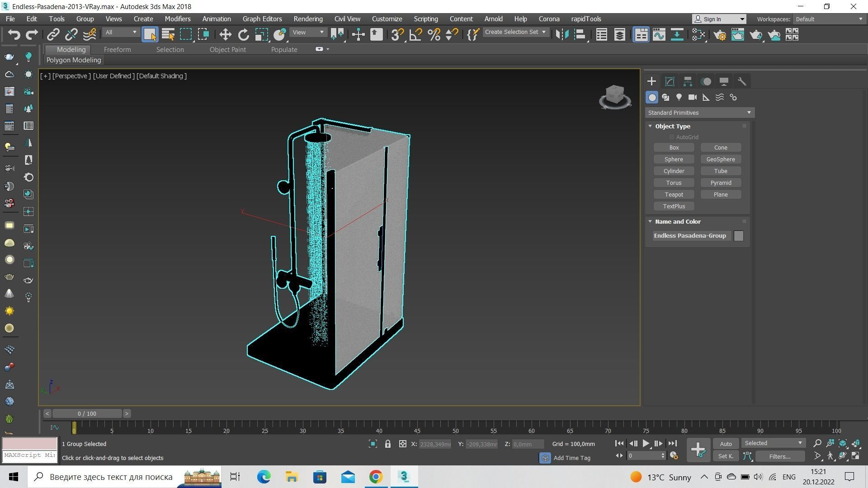868x488 pixels.
Task: Open the Rendering menu
Action: point(308,19)
